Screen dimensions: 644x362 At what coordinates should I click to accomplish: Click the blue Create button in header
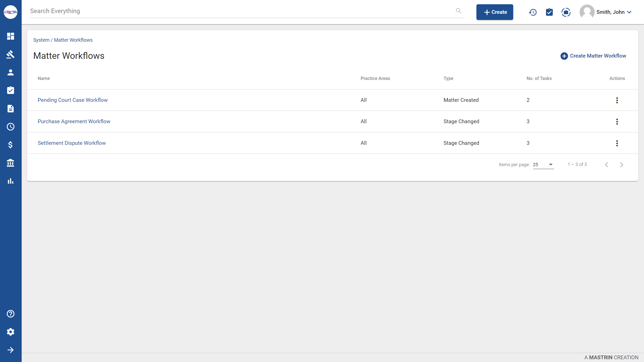(x=495, y=12)
